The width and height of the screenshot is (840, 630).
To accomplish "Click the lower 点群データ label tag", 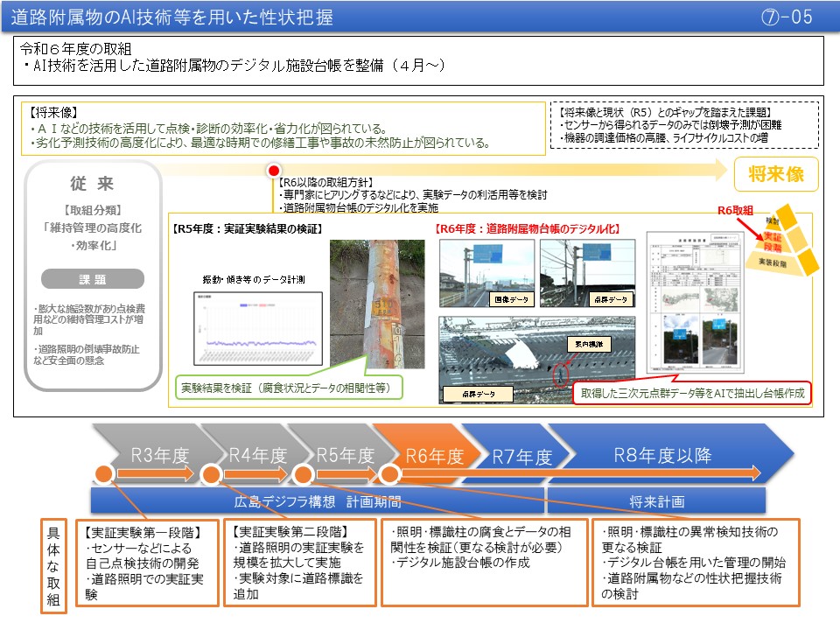I will pyautogui.click(x=478, y=395).
